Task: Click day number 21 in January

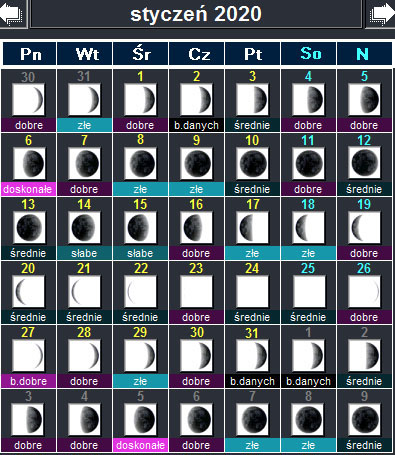Action: 84,268
